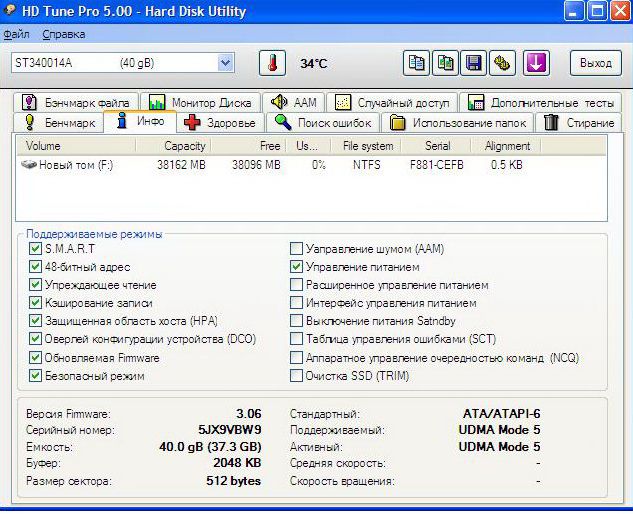This screenshot has height=514, width=633.
Task: Toggle S.M.A.R.T checkbox
Action: tap(35, 248)
